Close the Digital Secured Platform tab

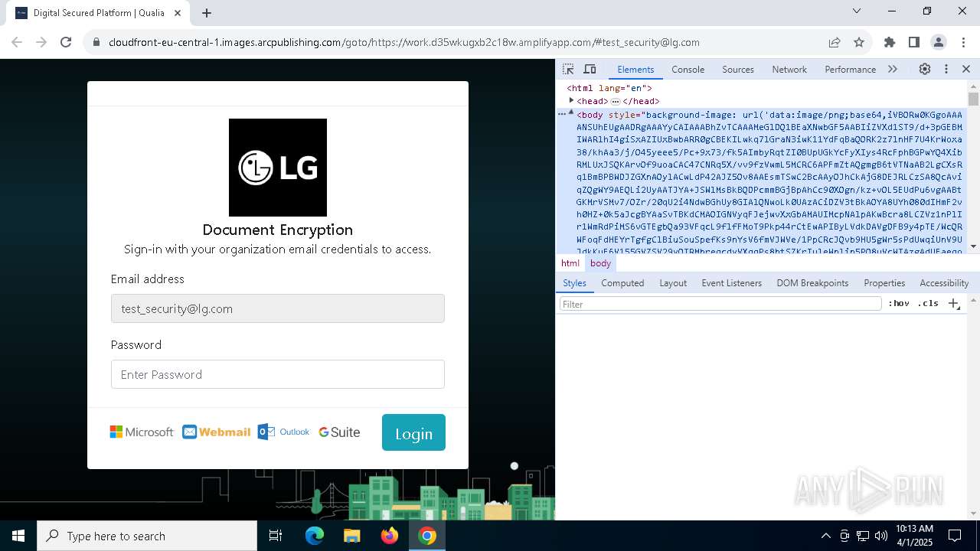pos(178,13)
